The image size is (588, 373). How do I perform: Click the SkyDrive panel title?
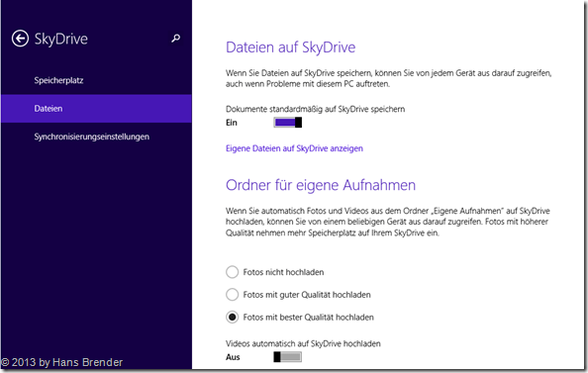coord(61,39)
